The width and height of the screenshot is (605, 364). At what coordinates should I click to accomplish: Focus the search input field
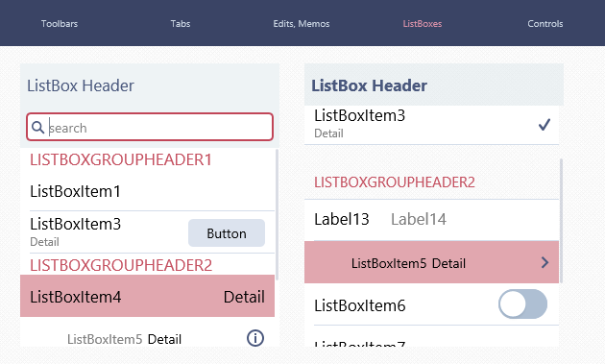[150, 127]
